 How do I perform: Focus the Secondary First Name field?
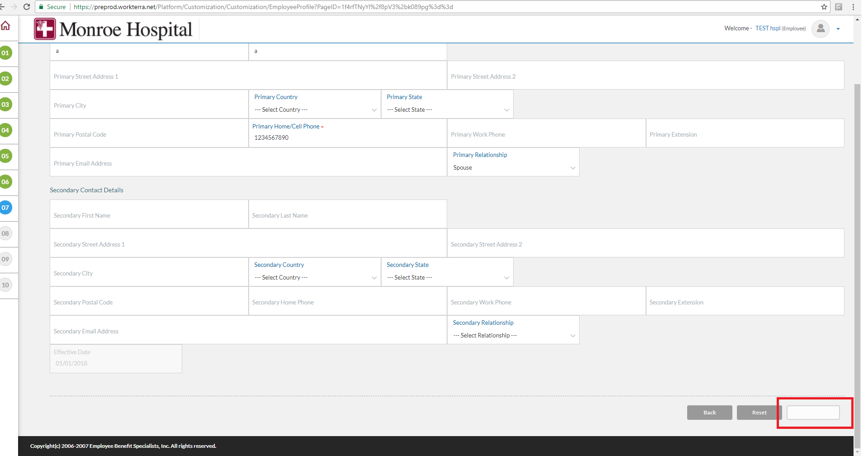[149, 216]
